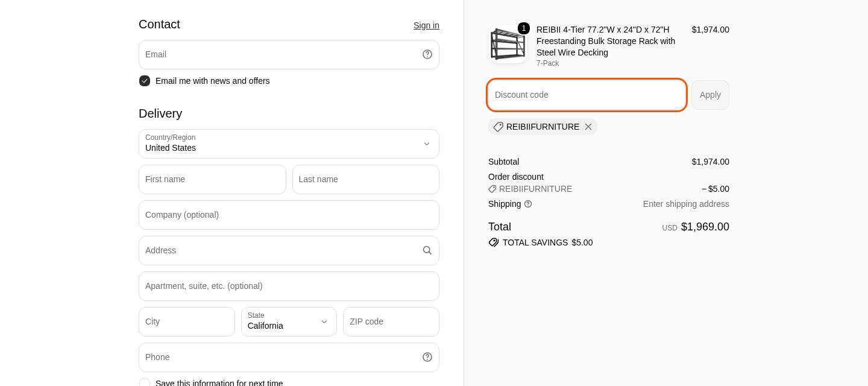Focus the City input field
The width and height of the screenshot is (868, 386).
tap(187, 321)
